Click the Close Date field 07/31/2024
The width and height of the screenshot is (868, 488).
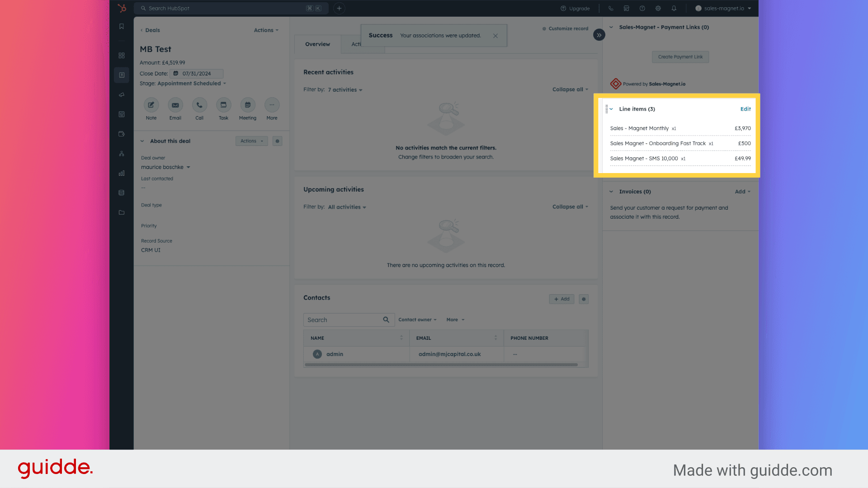[x=196, y=74]
